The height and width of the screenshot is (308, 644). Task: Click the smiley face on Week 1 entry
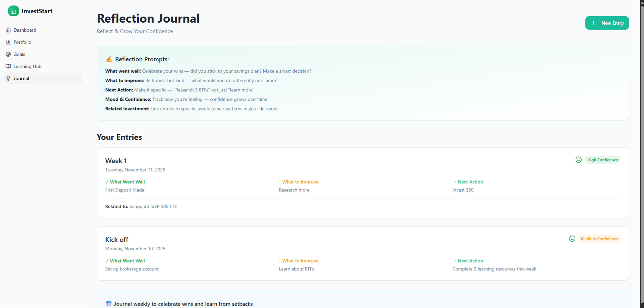(x=578, y=160)
